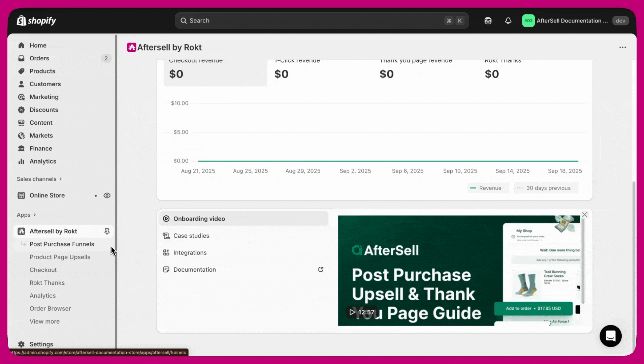Screen dimensions: 644x364
Task: Click the Onboarding video play-circle icon
Action: click(166, 219)
